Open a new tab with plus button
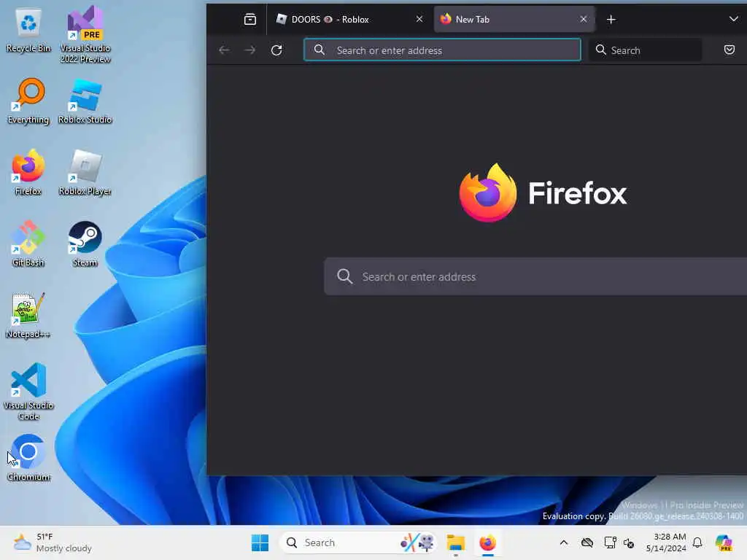The height and width of the screenshot is (560, 747). point(611,20)
